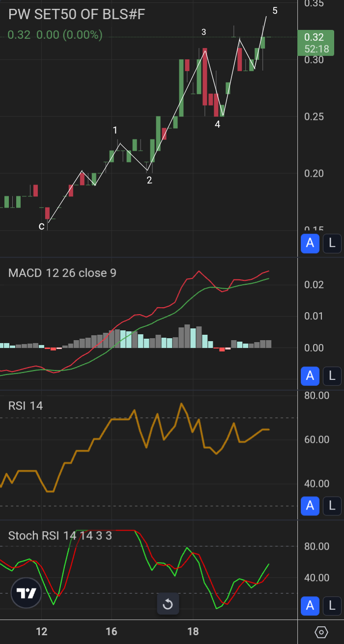Open the RSI 14 indicator label

[26, 406]
